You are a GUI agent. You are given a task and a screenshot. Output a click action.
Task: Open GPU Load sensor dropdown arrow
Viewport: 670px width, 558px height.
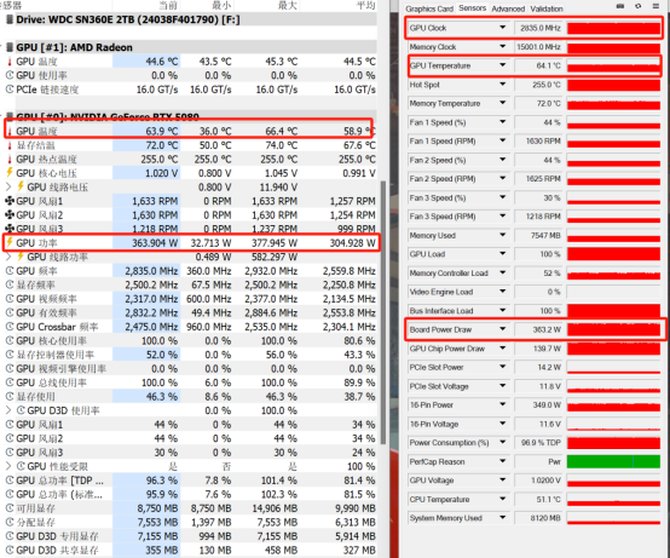click(502, 254)
